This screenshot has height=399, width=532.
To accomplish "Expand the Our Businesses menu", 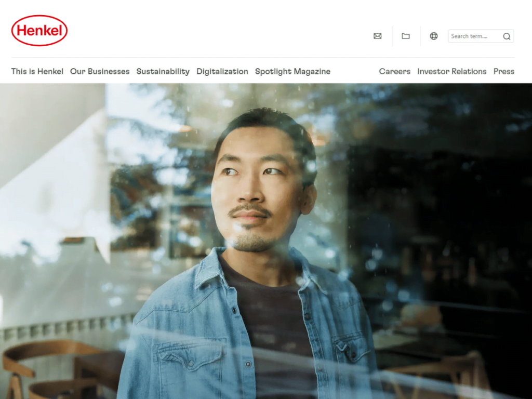I will (x=100, y=71).
